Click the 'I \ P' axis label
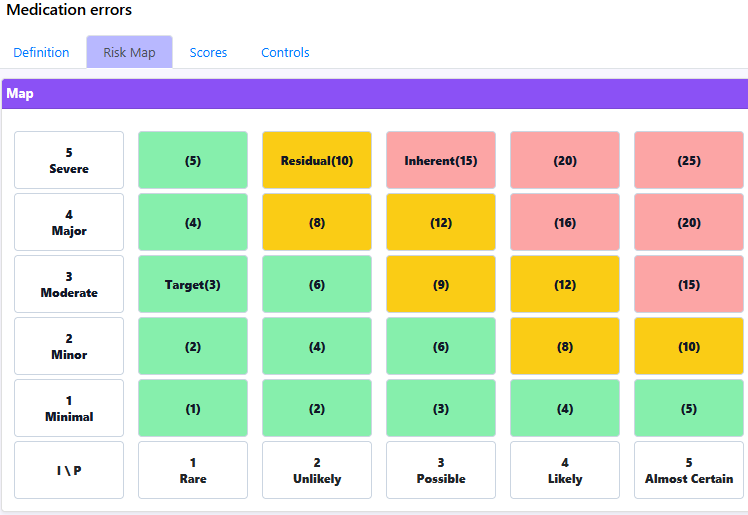 pyautogui.click(x=69, y=470)
